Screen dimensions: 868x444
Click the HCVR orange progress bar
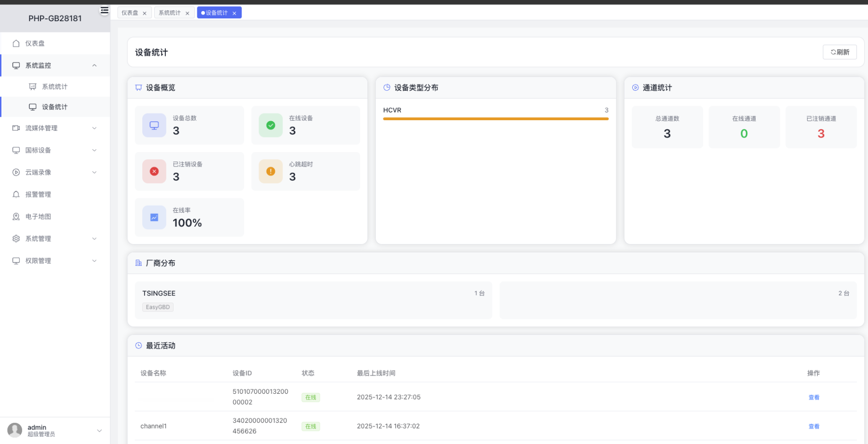coord(495,119)
